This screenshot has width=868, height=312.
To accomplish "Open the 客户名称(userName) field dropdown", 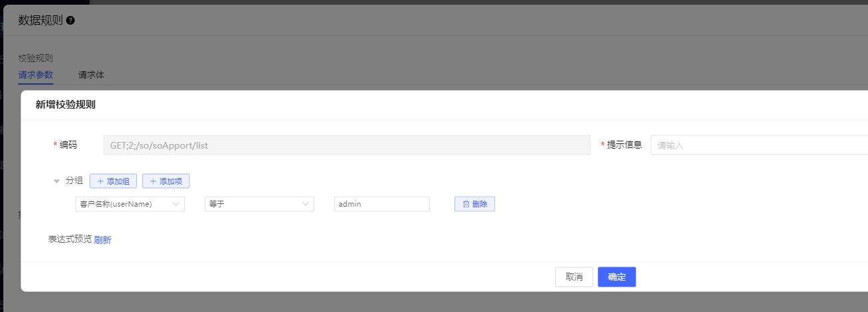I will click(130, 204).
